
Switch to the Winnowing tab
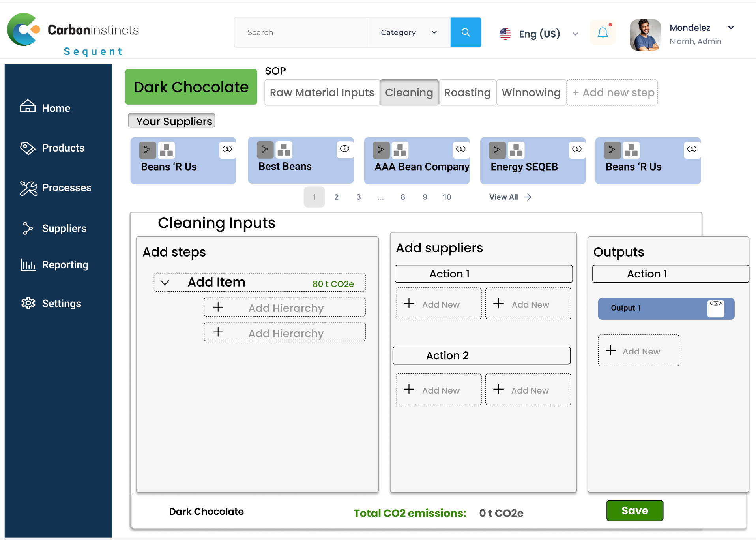click(531, 92)
